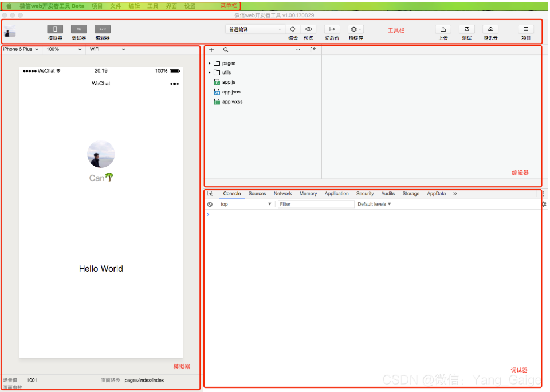Click the 项目 hamburger menu icon
The width and height of the screenshot is (550, 392).
pos(526,29)
